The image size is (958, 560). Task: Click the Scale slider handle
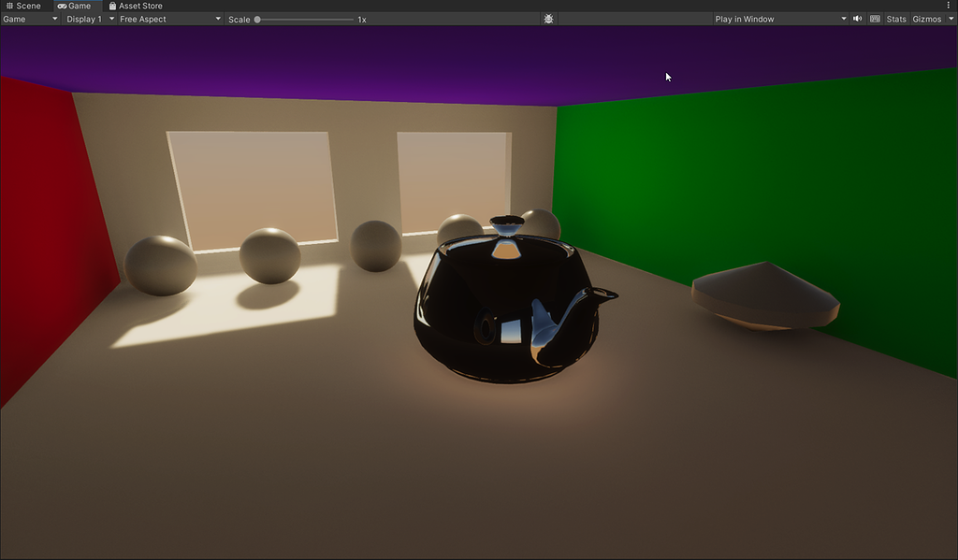258,18
